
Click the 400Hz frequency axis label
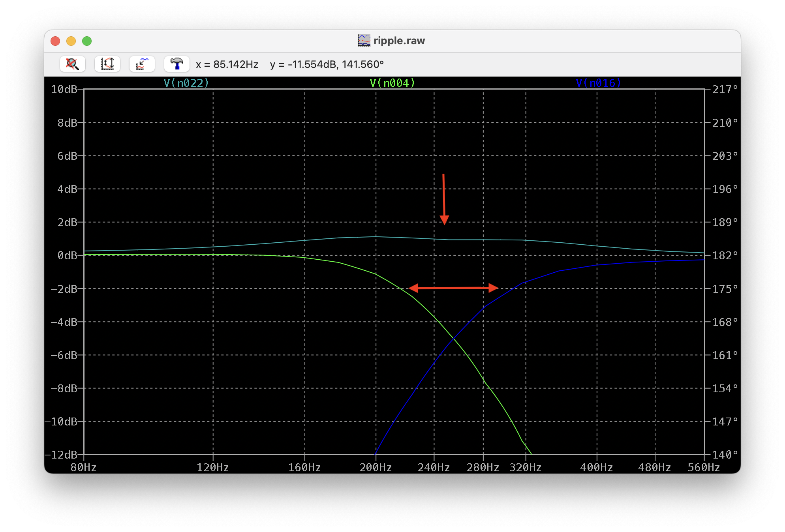tap(597, 468)
